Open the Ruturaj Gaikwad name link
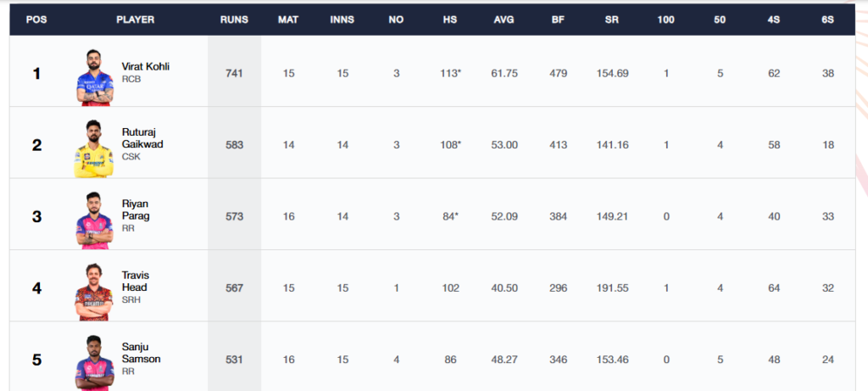 [x=142, y=138]
